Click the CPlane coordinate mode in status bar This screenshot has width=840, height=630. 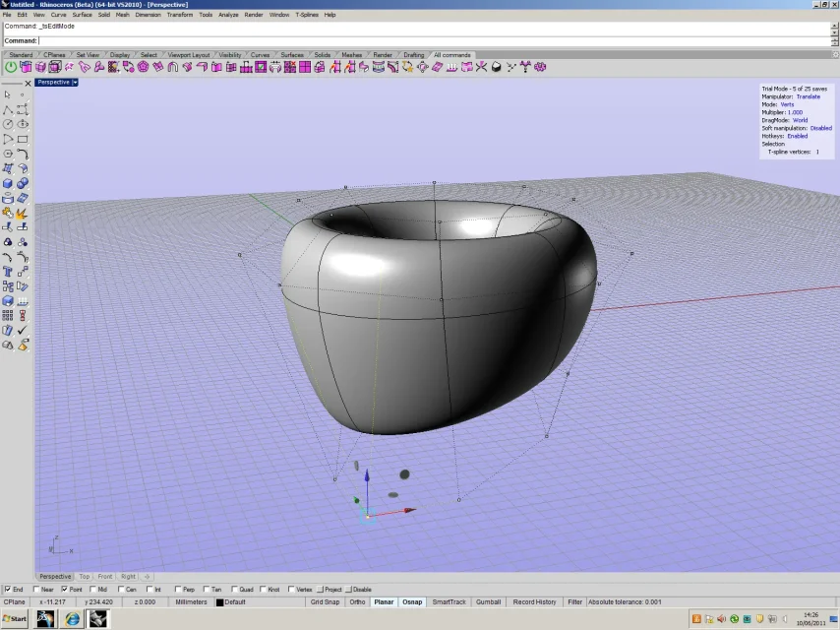pyautogui.click(x=15, y=602)
